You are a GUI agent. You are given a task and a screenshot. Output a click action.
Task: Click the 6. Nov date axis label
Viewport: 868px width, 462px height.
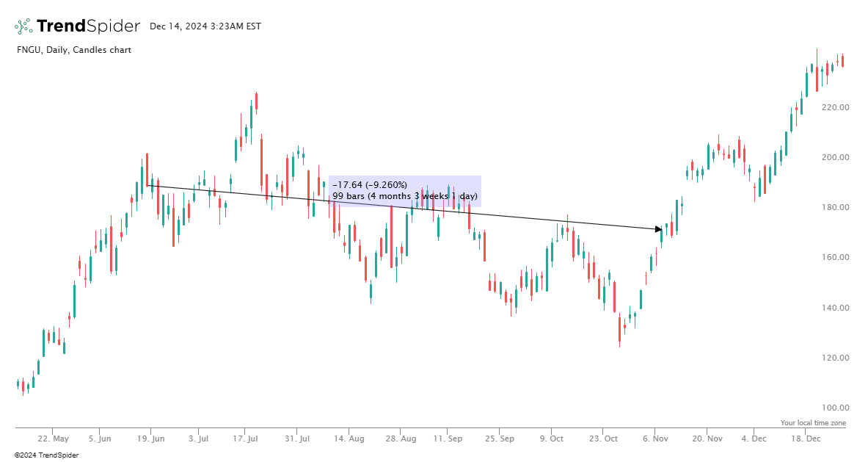pos(654,438)
